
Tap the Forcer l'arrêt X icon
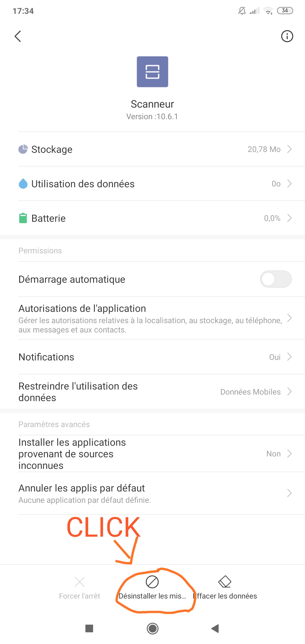pos(80,582)
